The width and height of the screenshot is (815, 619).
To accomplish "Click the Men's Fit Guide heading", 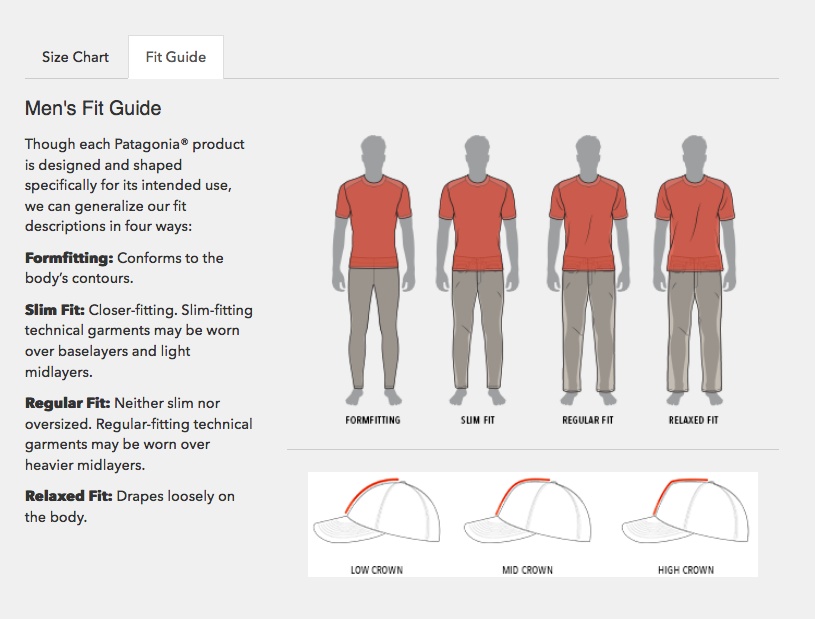I will tap(93, 109).
